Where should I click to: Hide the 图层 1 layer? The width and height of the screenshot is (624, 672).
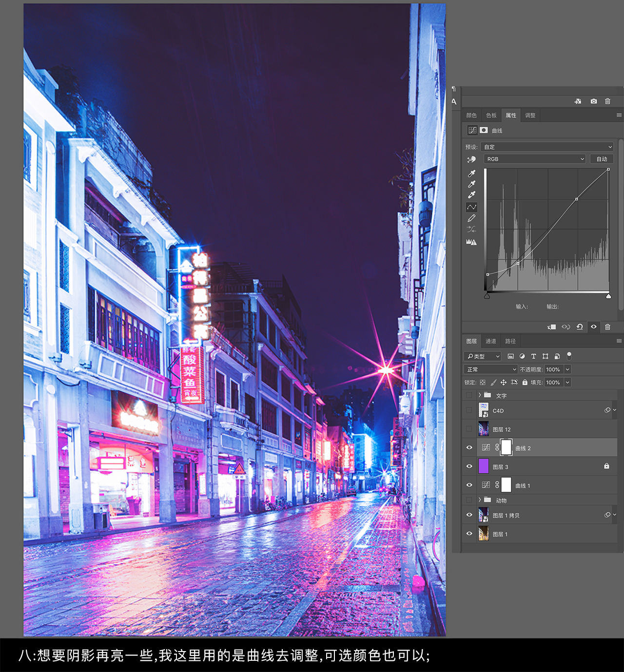pos(469,534)
